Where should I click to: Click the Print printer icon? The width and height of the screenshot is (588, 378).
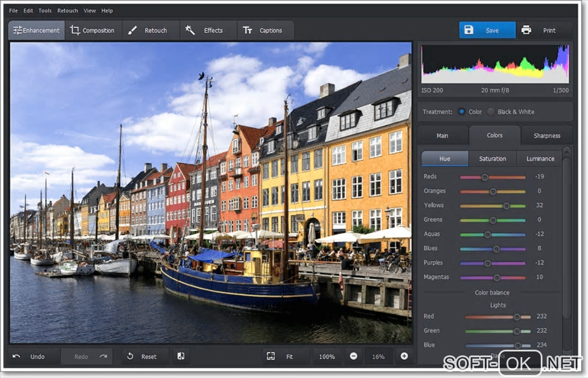pos(526,30)
